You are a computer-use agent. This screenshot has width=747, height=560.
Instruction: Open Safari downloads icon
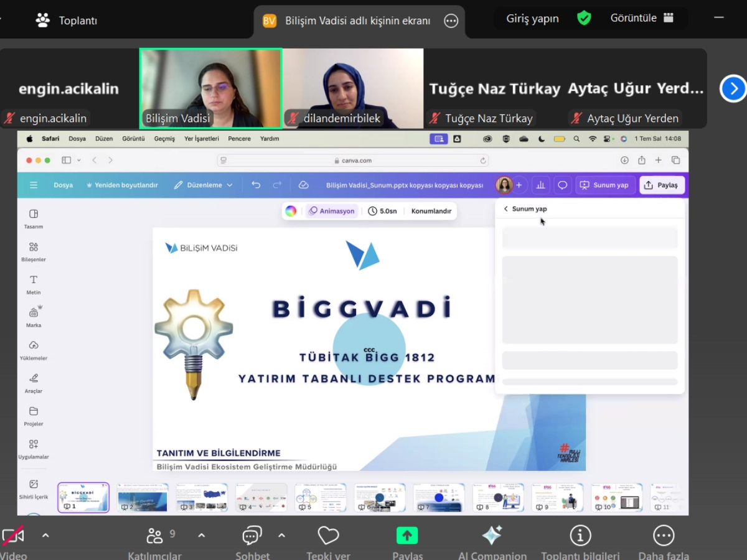pos(624,160)
